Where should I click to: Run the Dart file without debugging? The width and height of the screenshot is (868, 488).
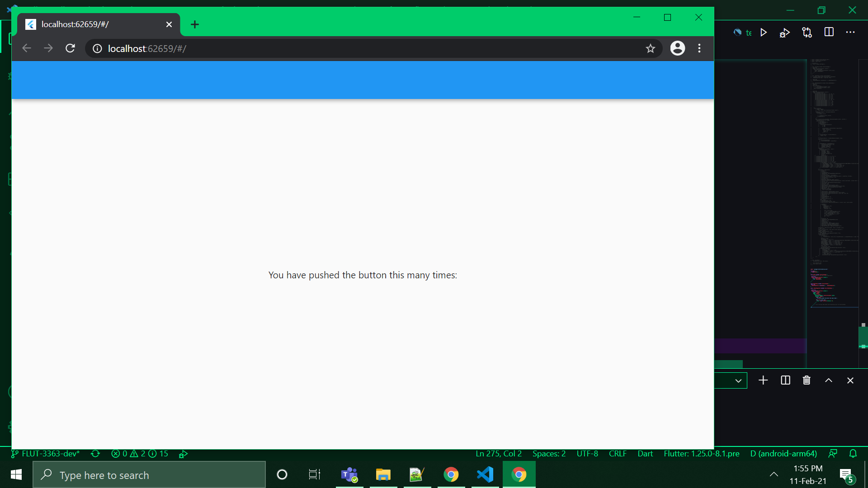[764, 33]
